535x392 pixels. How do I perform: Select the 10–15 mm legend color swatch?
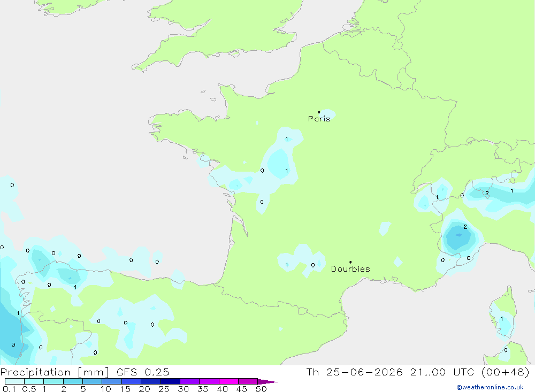point(112,381)
